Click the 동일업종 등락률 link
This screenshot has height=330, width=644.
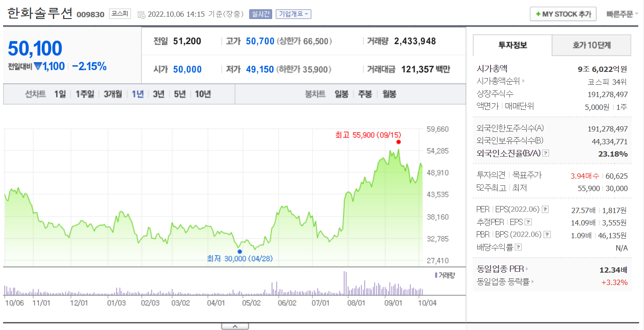[x=503, y=281]
